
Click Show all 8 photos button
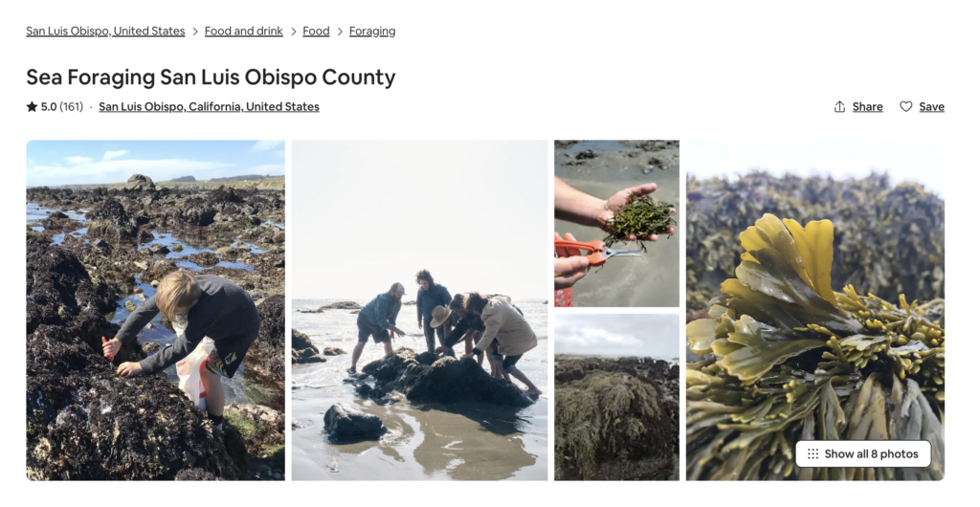click(863, 454)
